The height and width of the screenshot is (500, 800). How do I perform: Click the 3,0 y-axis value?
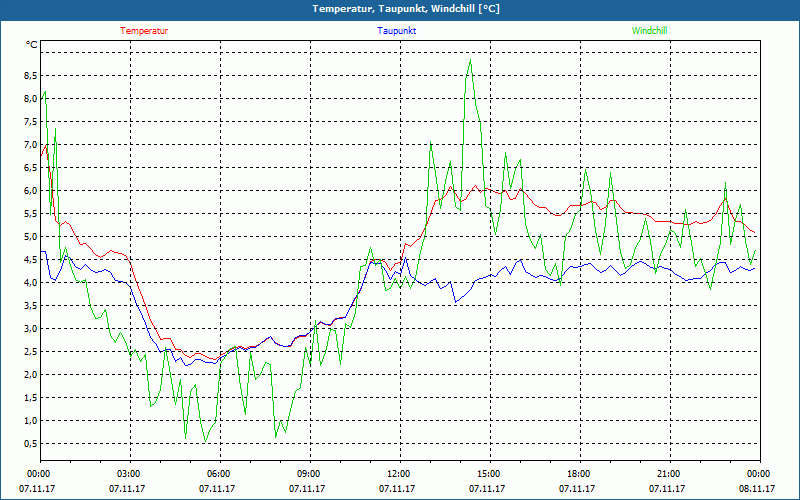tap(31, 328)
